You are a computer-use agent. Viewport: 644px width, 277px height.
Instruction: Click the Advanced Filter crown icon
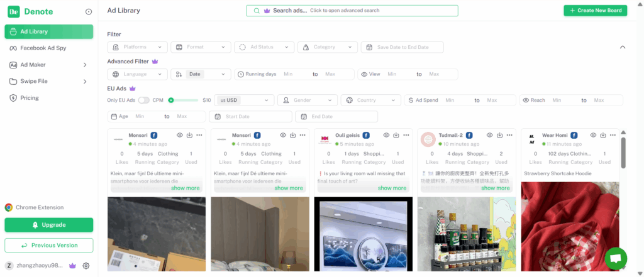[x=155, y=62]
